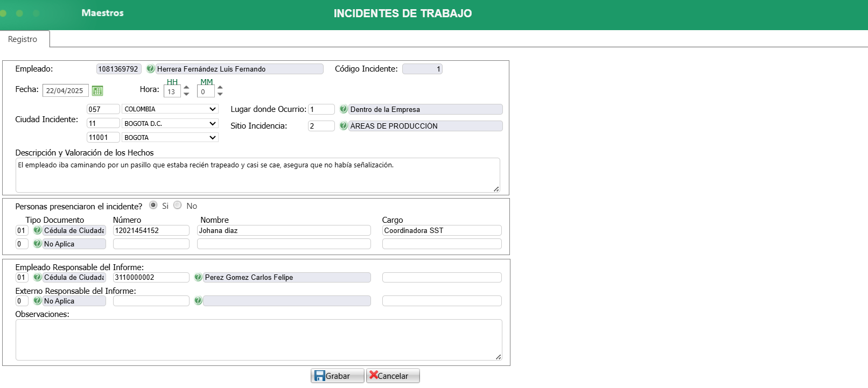Click lookup icon beside ÁREAS DE PRODUCCIÓN
868x388 pixels.
point(344,126)
